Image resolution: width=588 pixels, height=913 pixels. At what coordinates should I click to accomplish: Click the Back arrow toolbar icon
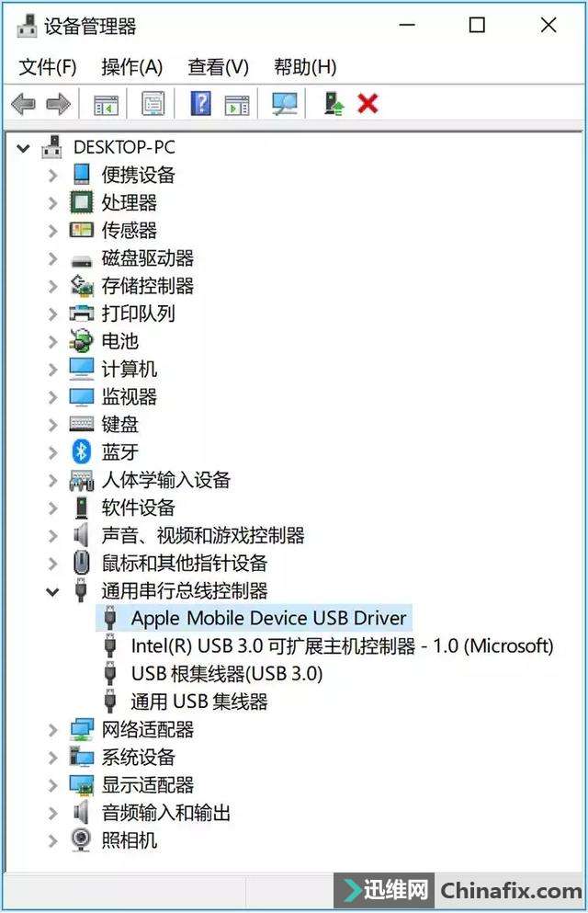tap(23, 105)
